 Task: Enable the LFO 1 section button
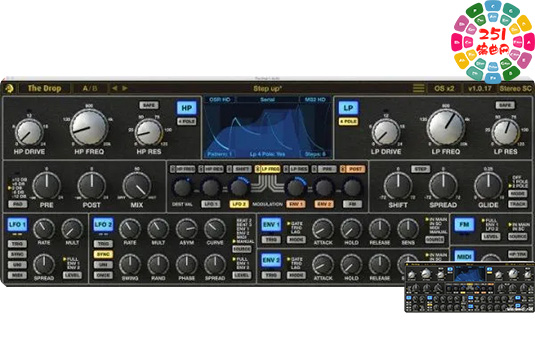tap(17, 225)
